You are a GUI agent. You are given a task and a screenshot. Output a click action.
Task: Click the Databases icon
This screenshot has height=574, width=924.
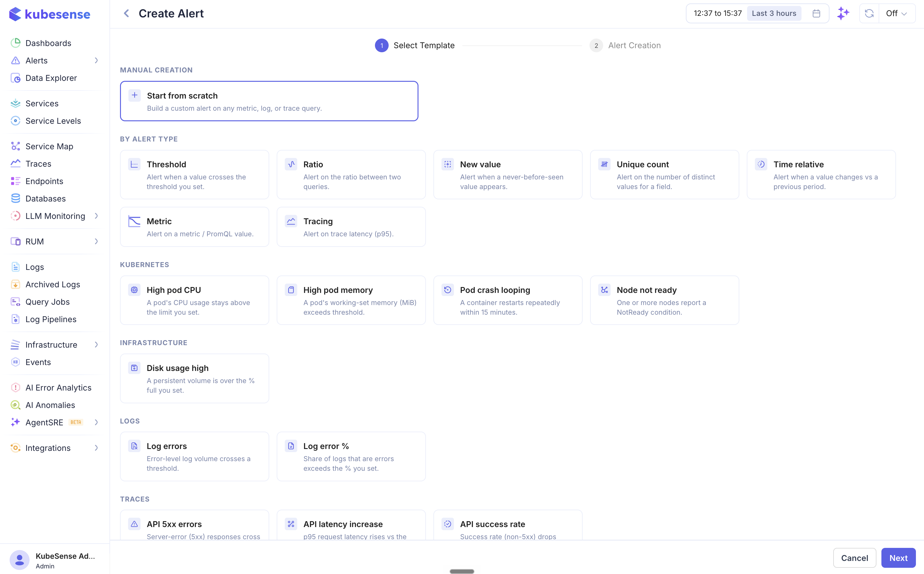pyautogui.click(x=16, y=199)
